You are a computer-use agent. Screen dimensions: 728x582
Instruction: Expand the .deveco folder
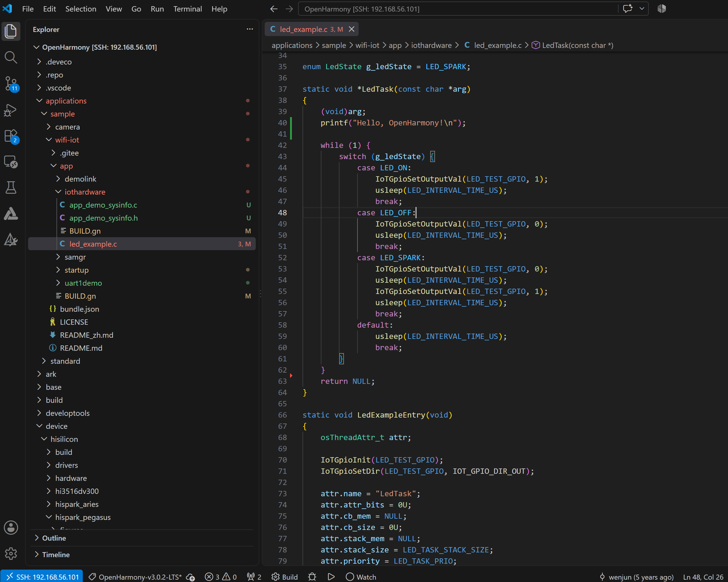142,62
